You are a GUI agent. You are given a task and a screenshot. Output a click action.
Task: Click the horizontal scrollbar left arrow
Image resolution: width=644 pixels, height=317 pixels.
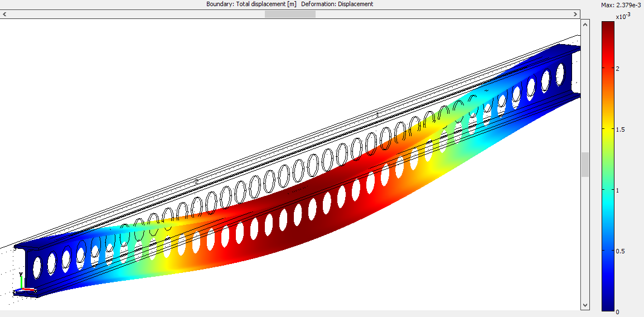pos(4,14)
